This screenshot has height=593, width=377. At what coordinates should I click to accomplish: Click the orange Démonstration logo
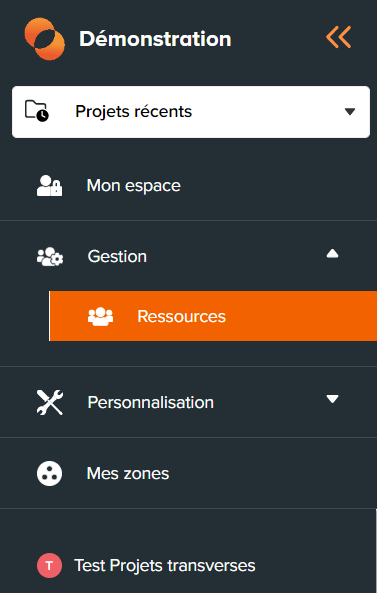coord(45,39)
